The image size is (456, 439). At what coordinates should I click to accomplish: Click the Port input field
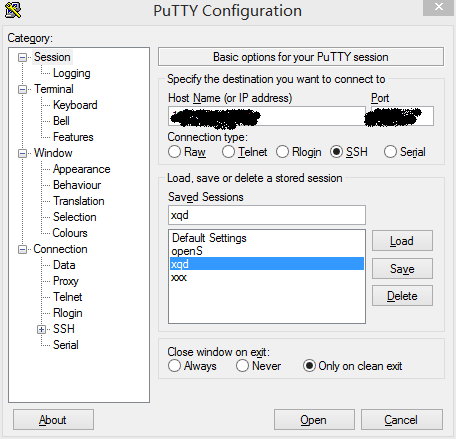(402, 116)
